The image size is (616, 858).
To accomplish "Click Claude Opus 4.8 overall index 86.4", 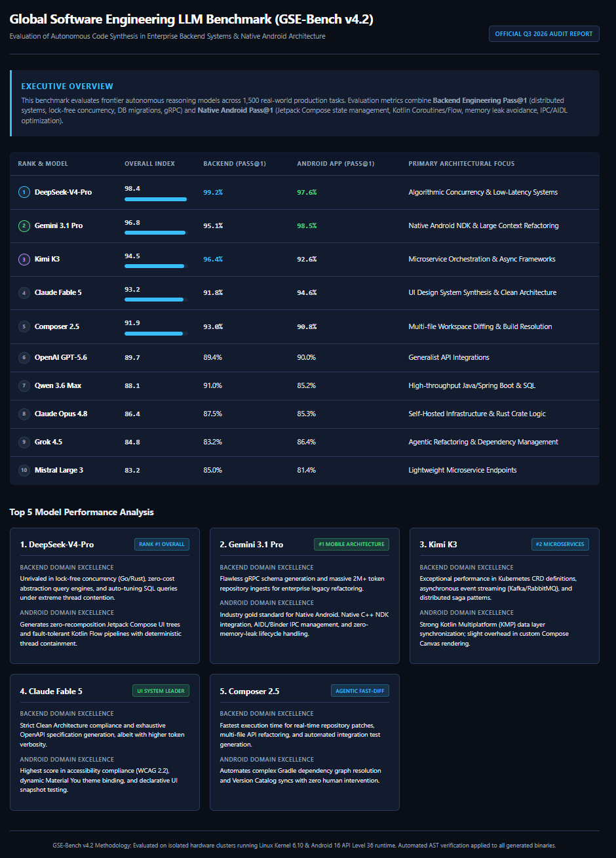I will pyautogui.click(x=132, y=414).
